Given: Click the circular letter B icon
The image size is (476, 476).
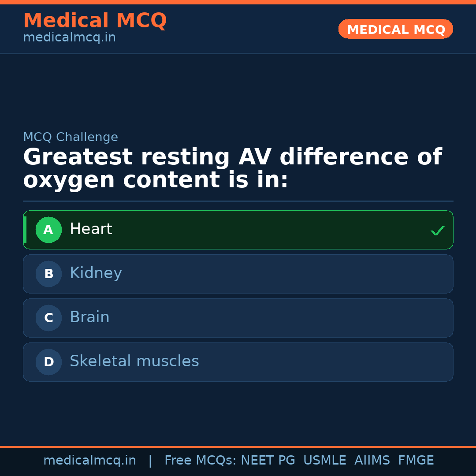Looking at the screenshot, I should point(48,274).
